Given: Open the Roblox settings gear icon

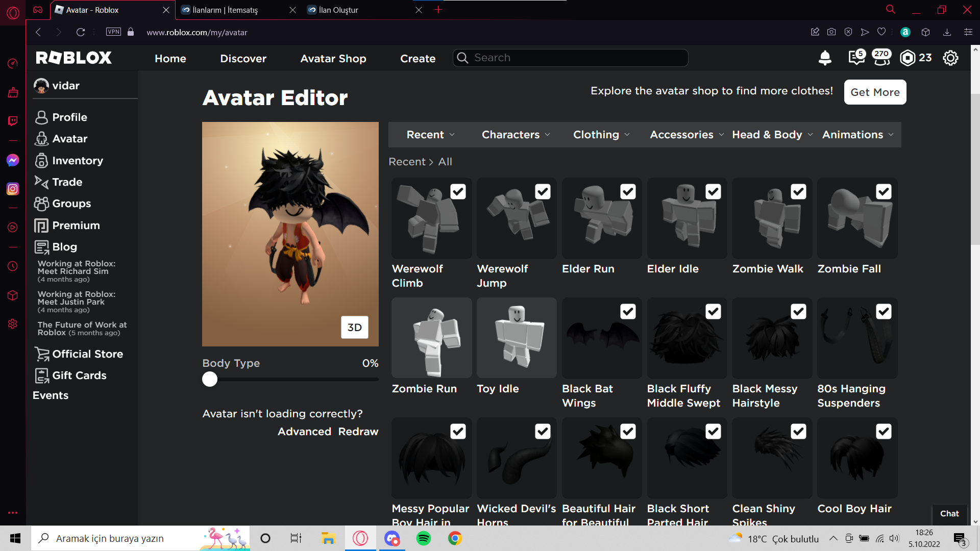Looking at the screenshot, I should coord(950,58).
